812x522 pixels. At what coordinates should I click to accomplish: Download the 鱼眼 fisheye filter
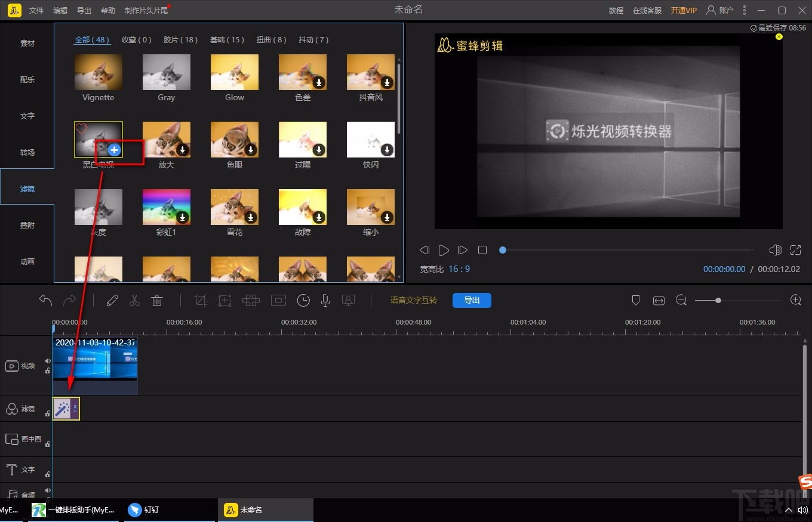tap(251, 150)
